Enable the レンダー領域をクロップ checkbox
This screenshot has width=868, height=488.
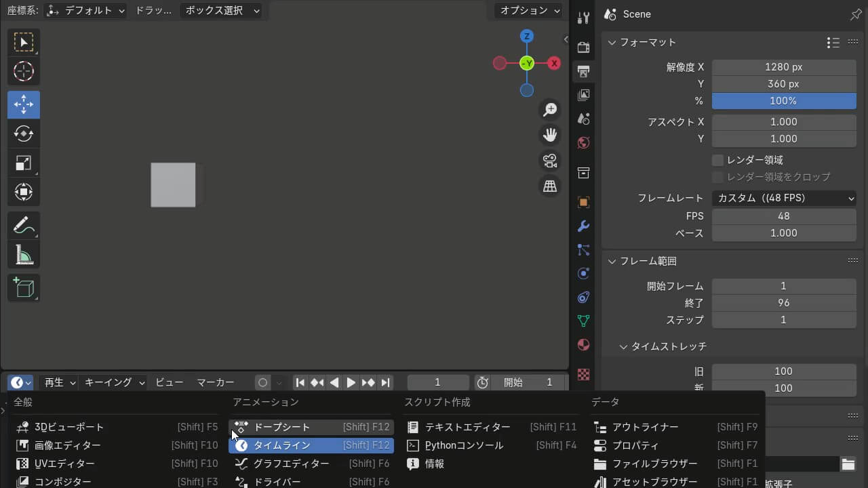point(717,177)
